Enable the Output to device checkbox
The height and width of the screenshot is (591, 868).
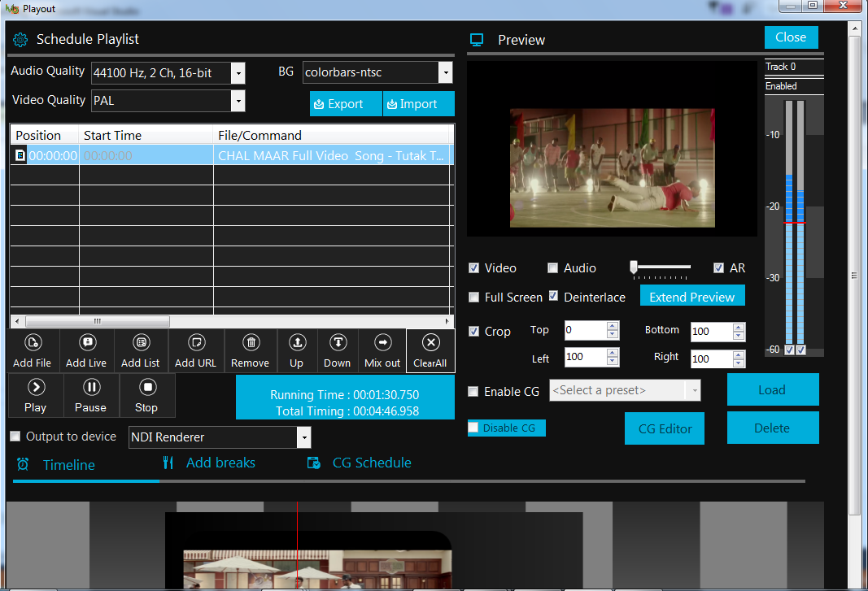[15, 436]
